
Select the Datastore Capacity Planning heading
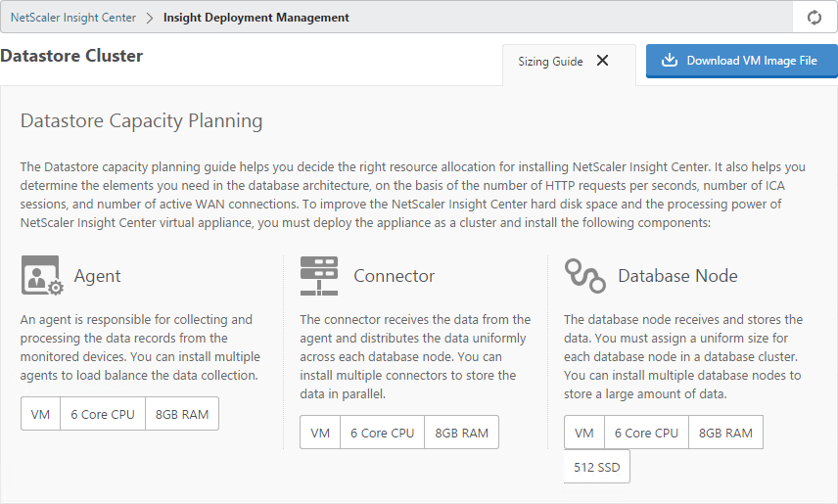[x=142, y=120]
